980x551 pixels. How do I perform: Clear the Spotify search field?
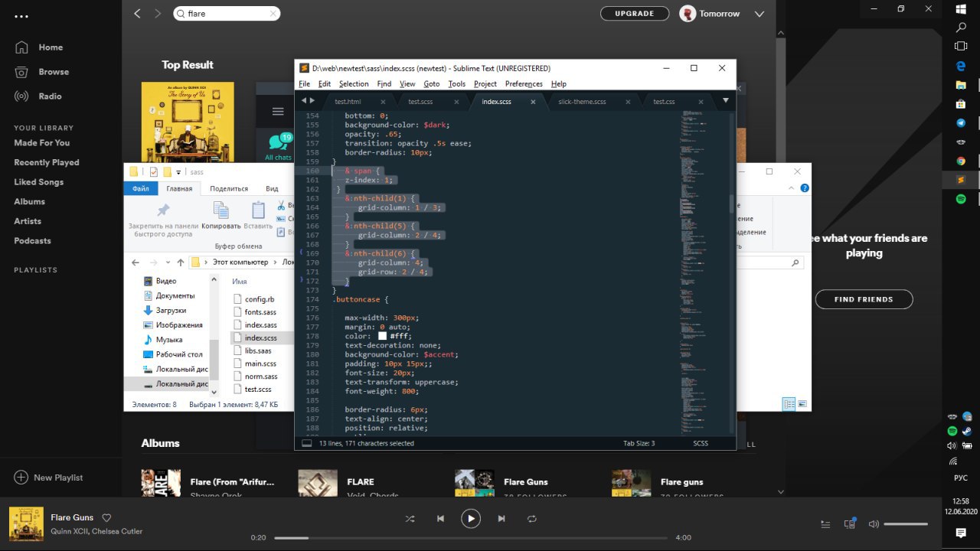coord(273,14)
